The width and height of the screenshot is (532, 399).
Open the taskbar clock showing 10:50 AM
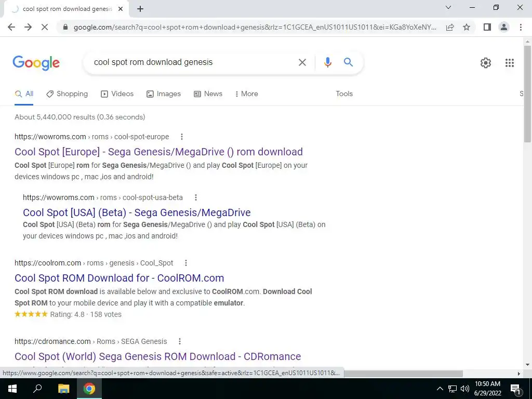pyautogui.click(x=487, y=389)
